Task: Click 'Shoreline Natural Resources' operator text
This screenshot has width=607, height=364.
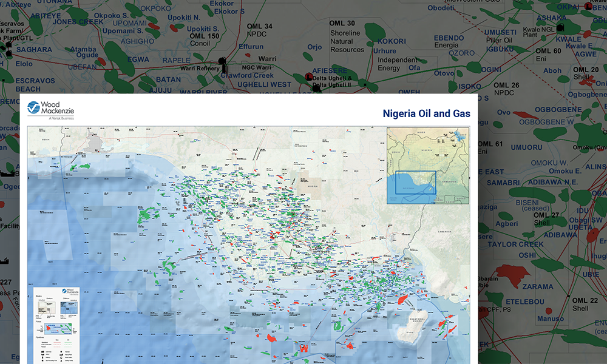Action: (347, 41)
